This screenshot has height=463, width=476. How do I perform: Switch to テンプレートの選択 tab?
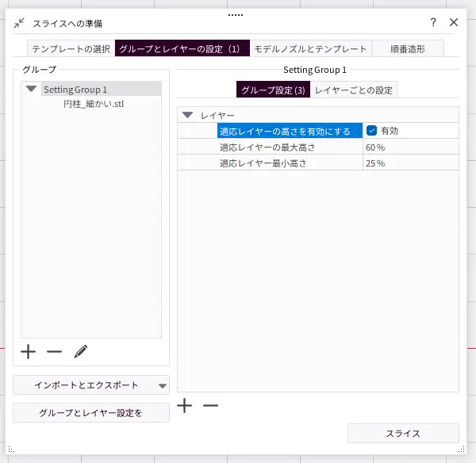(71, 48)
